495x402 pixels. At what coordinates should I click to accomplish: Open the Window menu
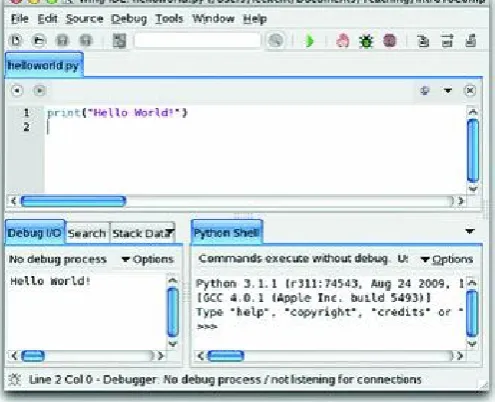[x=213, y=18]
